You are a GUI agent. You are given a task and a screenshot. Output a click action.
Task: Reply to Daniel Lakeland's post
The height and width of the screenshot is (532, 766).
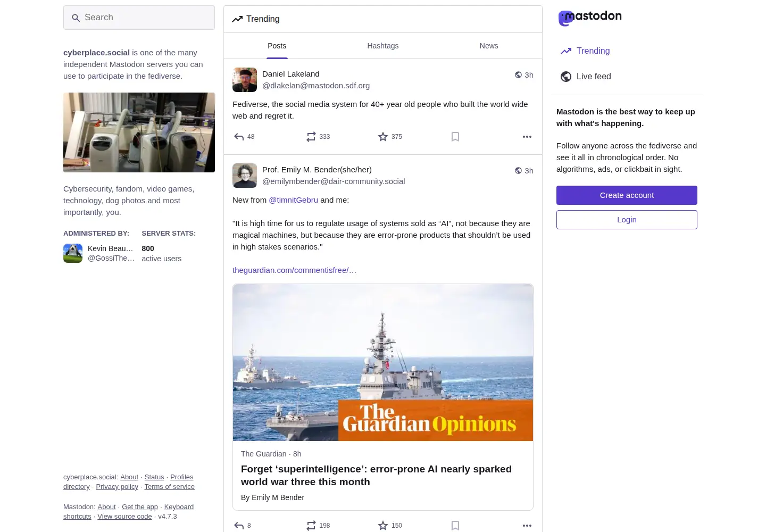click(x=239, y=137)
